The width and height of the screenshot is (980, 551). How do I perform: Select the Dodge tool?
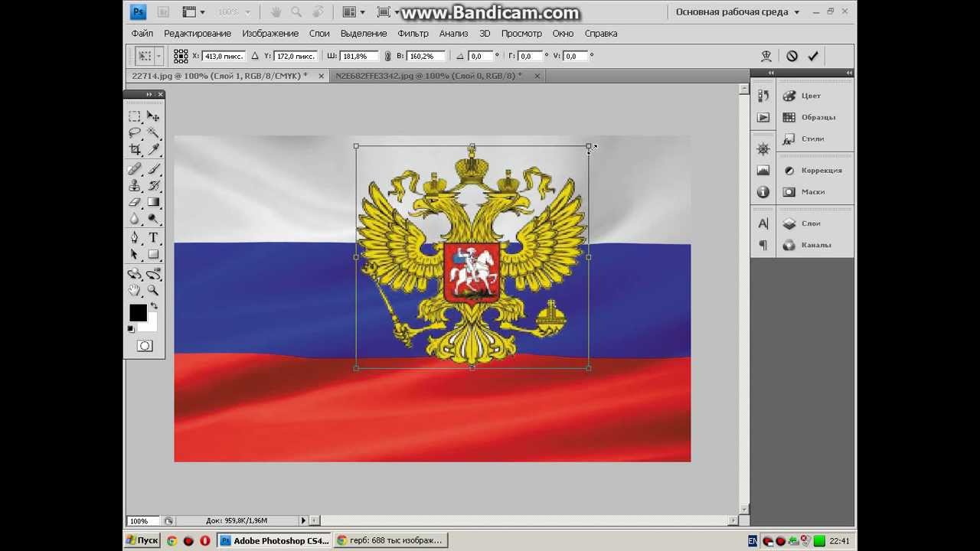click(x=153, y=220)
